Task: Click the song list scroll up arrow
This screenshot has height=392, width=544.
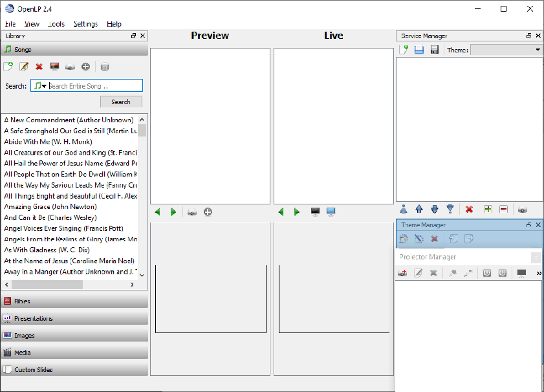Action: (x=142, y=120)
